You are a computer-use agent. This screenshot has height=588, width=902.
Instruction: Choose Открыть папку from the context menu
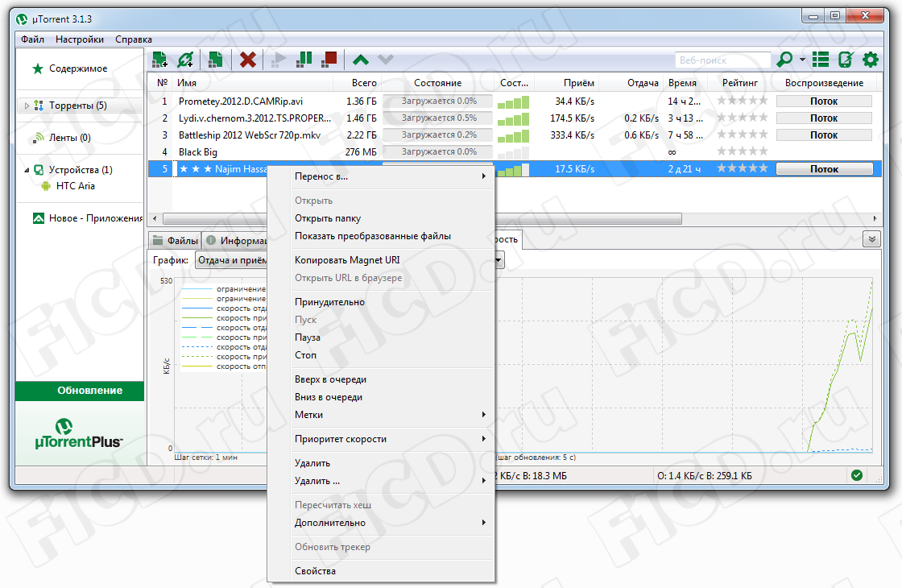pos(381,218)
